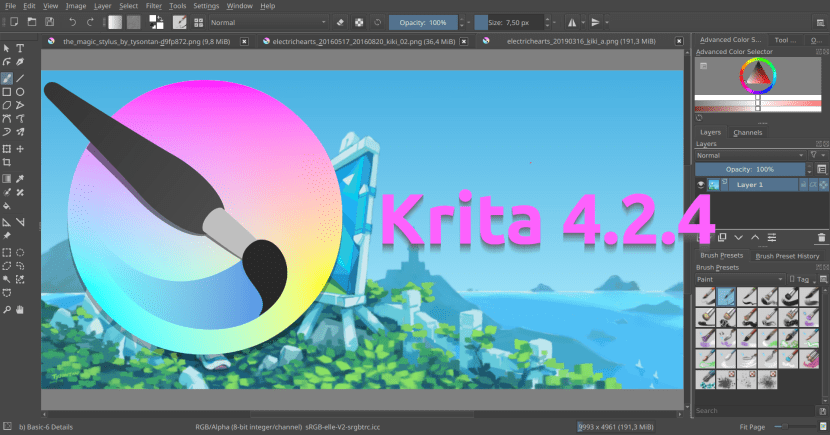
Task: Select the Elliptical Selection tool
Action: click(x=20, y=252)
